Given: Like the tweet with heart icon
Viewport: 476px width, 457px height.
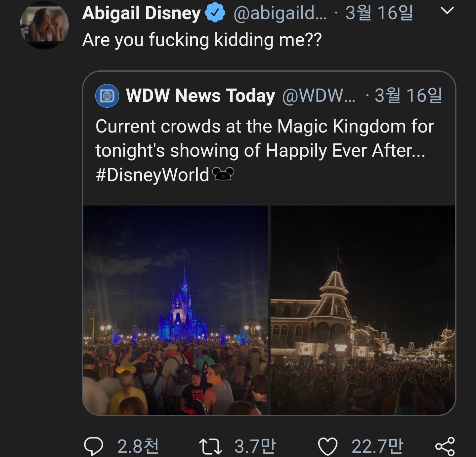Looking at the screenshot, I should [x=327, y=446].
